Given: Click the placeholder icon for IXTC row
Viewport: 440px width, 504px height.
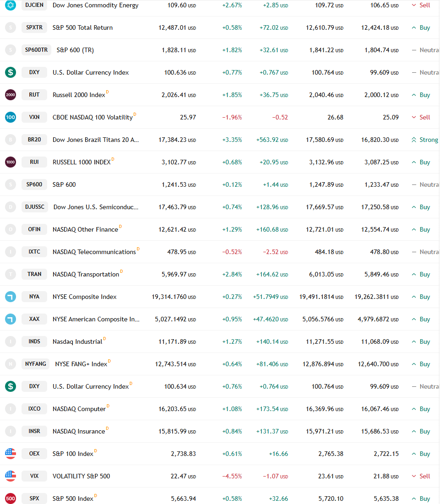Looking at the screenshot, I should pos(11,252).
